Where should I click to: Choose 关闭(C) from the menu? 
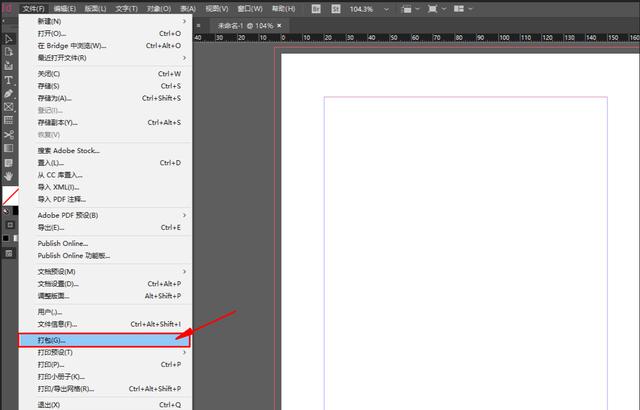coord(105,74)
